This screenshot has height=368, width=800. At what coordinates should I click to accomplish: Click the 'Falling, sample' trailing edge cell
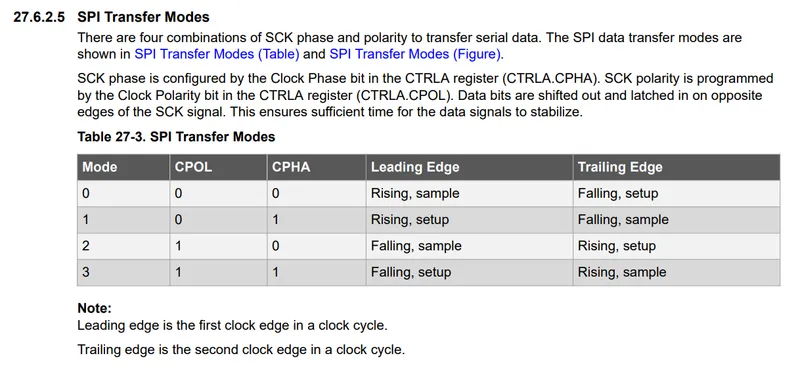click(677, 219)
